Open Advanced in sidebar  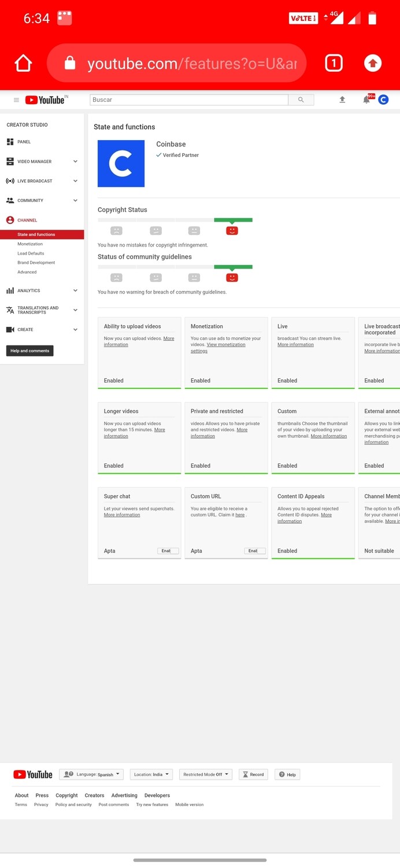tap(27, 272)
